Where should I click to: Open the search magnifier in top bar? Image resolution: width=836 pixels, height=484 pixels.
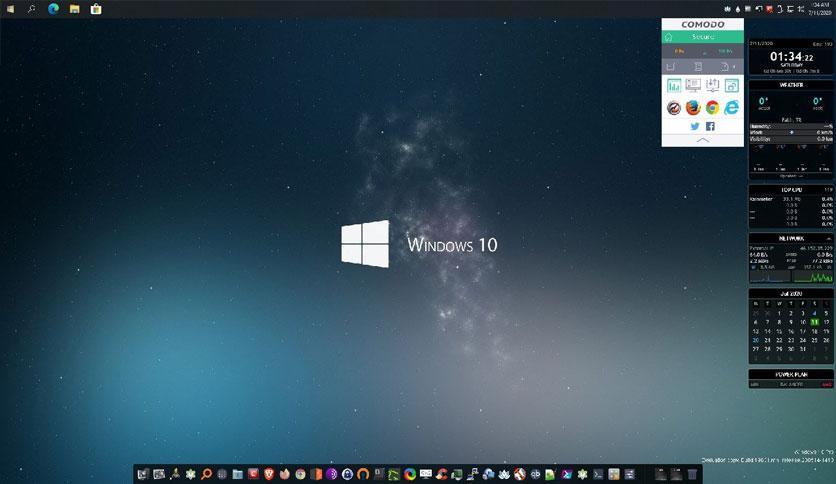(x=31, y=9)
